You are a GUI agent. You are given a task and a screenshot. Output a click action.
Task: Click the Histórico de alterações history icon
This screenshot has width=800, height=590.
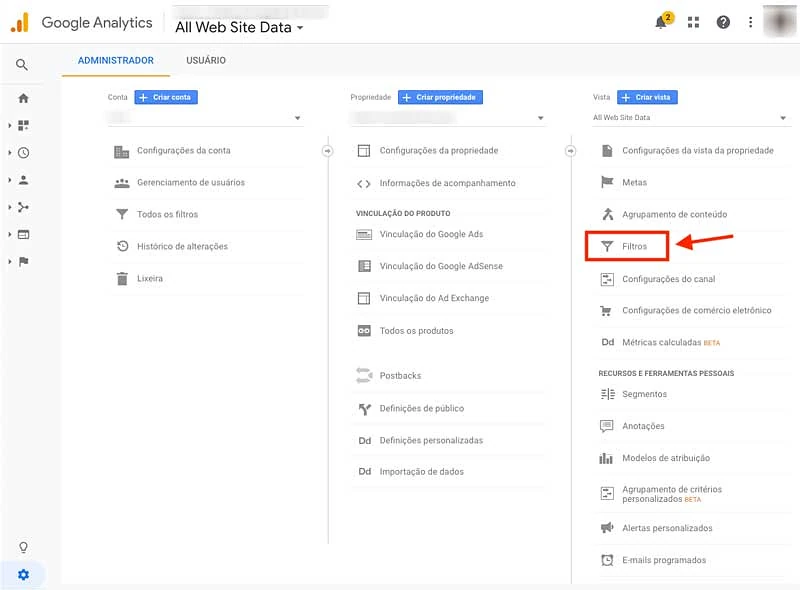(122, 246)
